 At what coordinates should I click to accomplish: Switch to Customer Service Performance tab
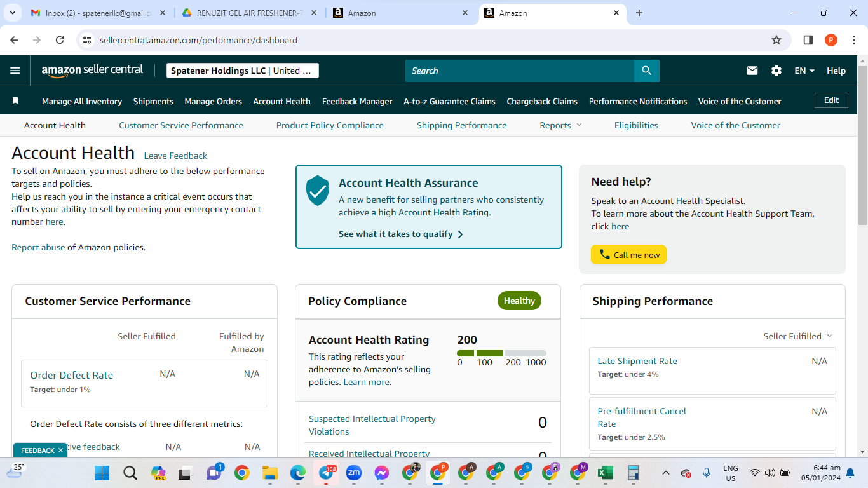(x=181, y=125)
